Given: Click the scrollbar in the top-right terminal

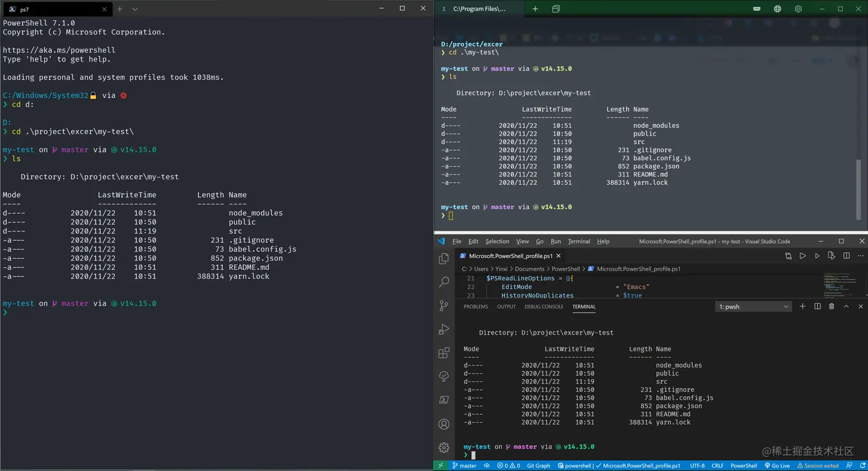Looking at the screenshot, I should 858,190.
